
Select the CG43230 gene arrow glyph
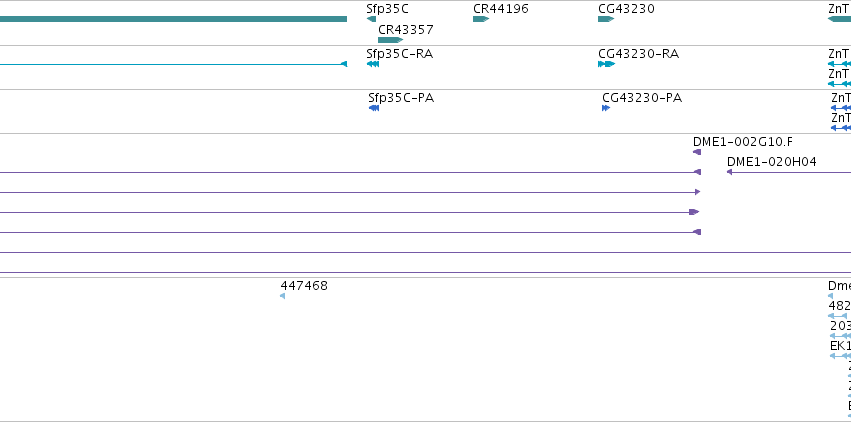click(606, 19)
